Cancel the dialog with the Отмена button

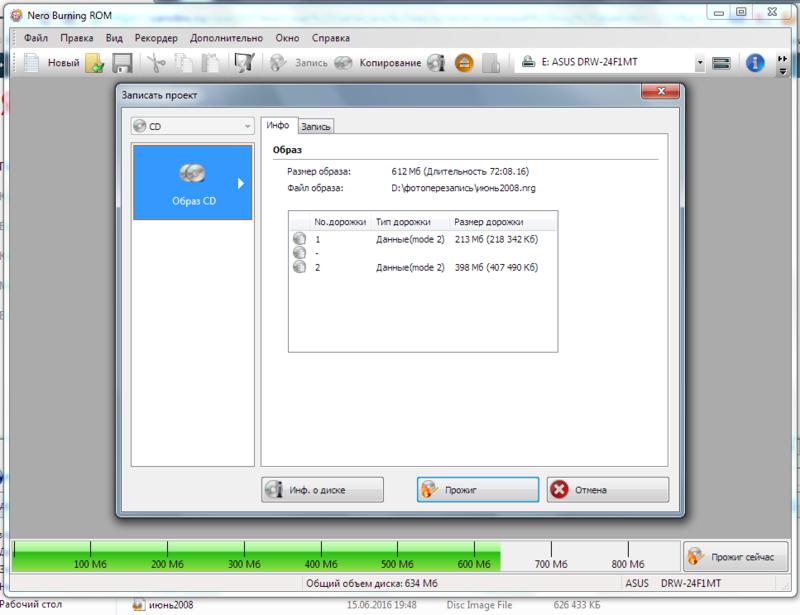coord(608,490)
